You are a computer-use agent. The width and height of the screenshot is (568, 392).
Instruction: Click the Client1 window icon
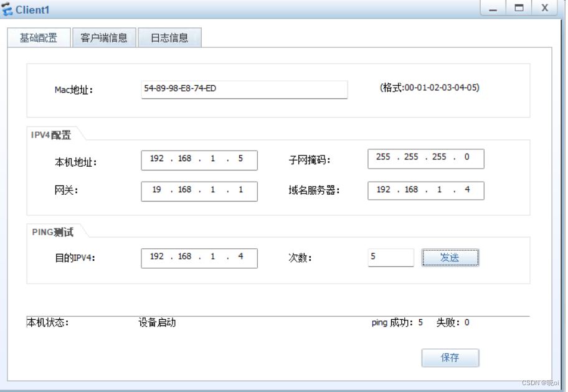click(7, 9)
